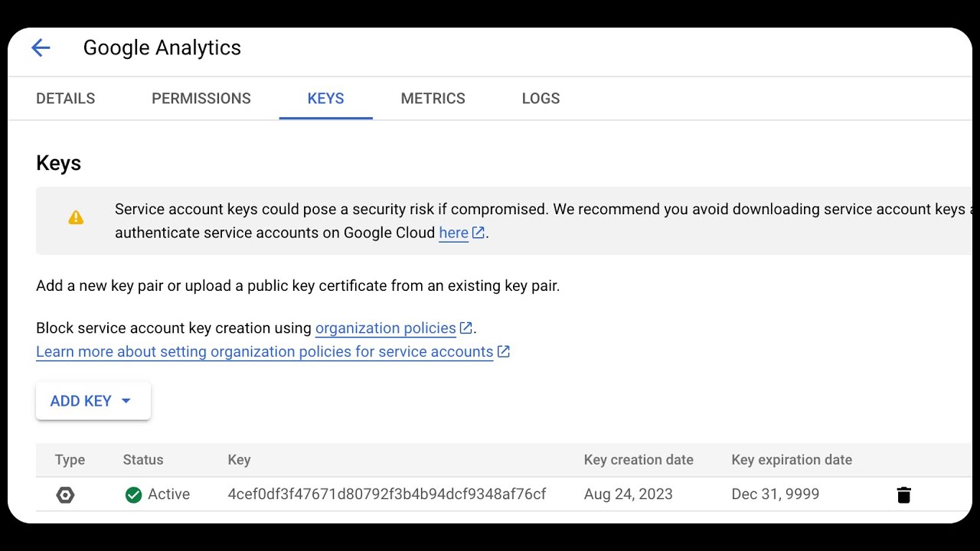Click the ADD KEY dropdown arrow
980x551 pixels.
click(x=126, y=401)
